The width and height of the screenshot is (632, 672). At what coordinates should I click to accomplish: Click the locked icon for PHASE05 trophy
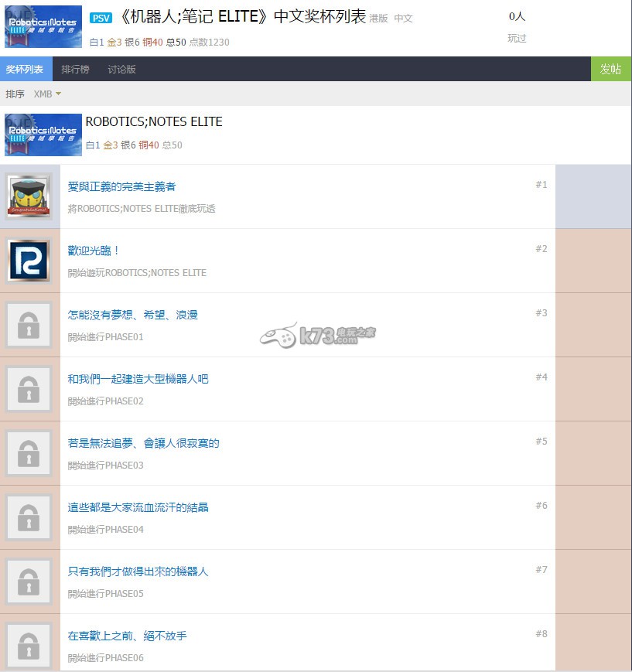point(29,581)
